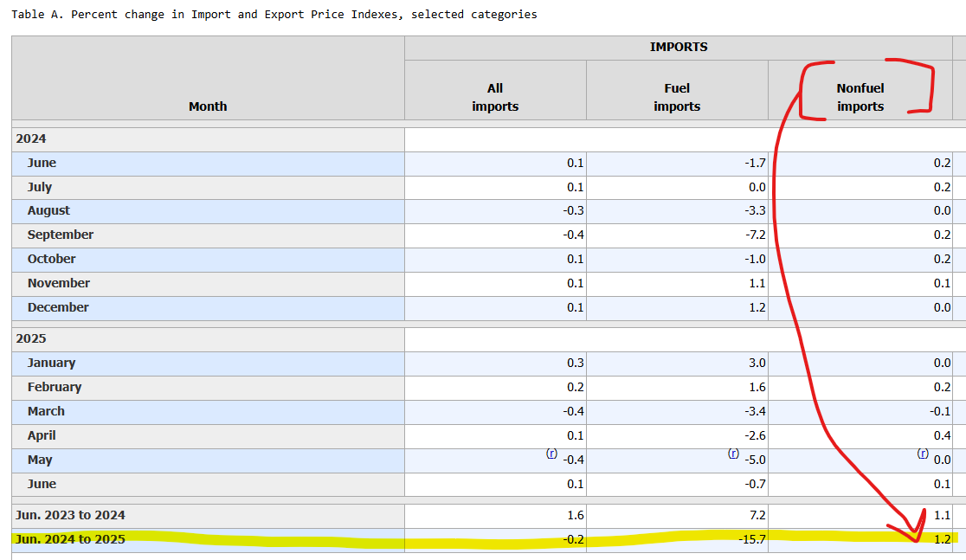Click the December row label
This screenshot has width=966, height=560.
click(x=58, y=307)
